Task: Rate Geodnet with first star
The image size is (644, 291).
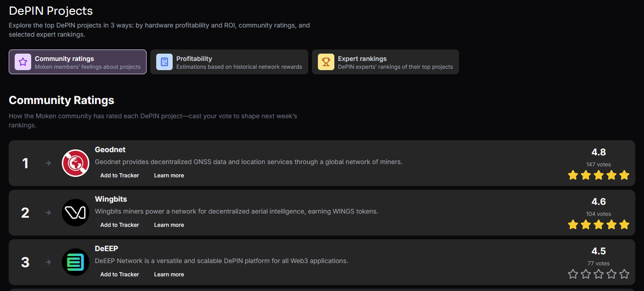Action: click(573, 175)
